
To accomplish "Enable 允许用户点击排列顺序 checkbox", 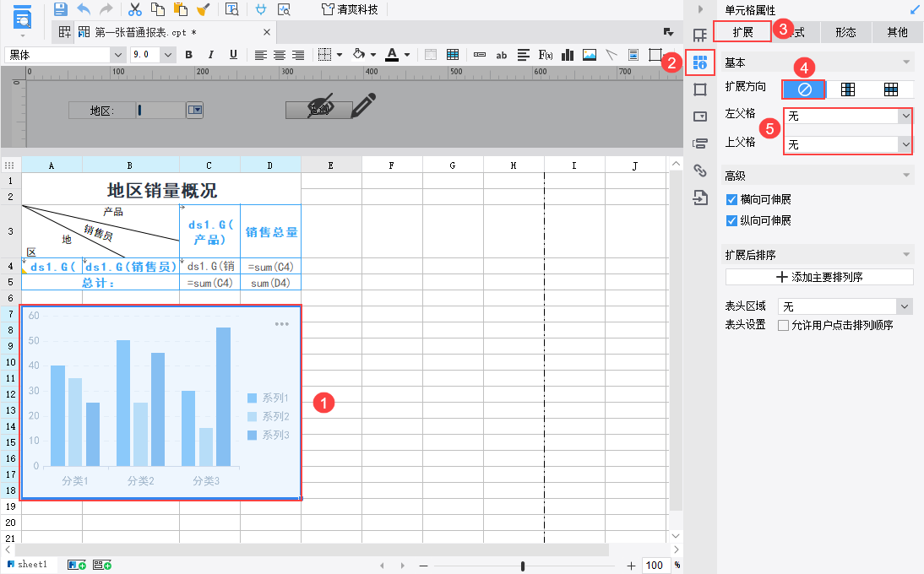I will click(x=784, y=326).
